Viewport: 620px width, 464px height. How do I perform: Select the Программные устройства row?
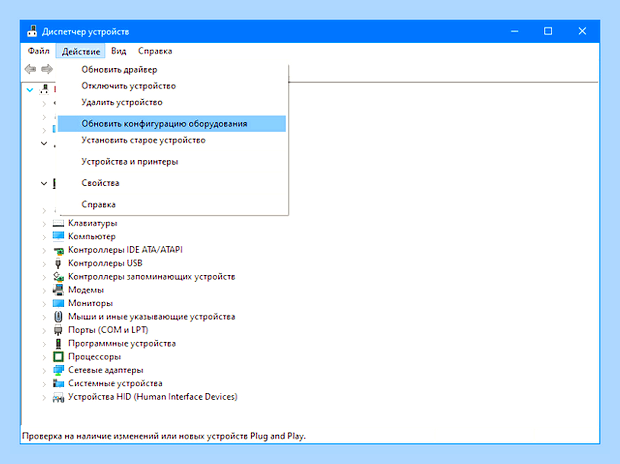pos(122,343)
